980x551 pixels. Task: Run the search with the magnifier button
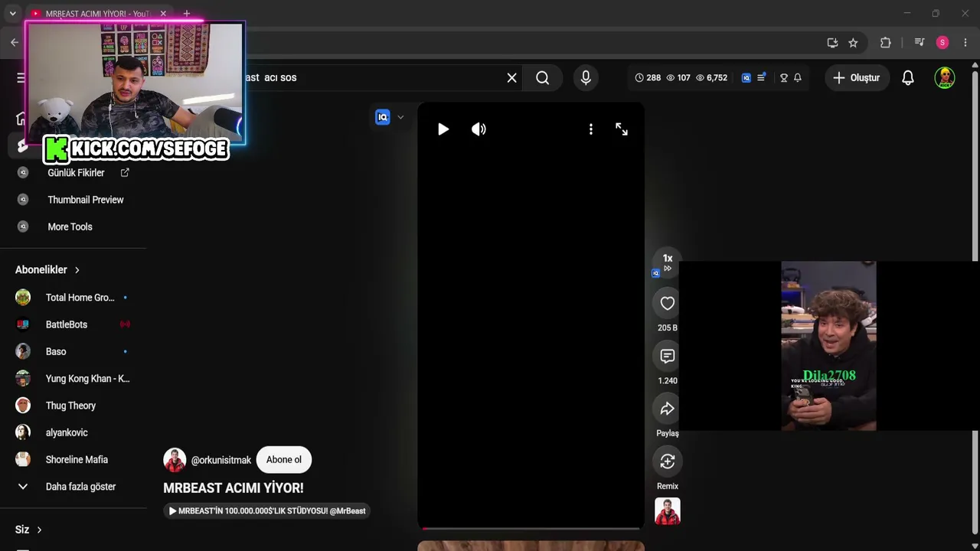[543, 77]
